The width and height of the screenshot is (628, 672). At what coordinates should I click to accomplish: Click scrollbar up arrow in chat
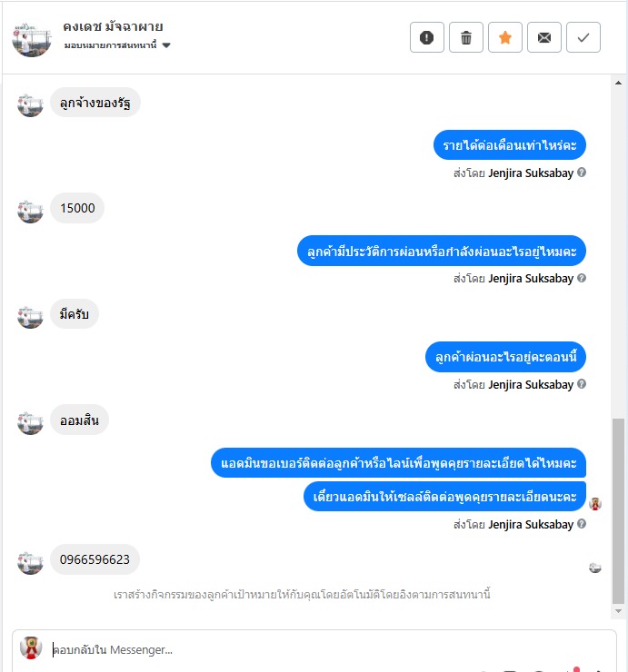[618, 83]
